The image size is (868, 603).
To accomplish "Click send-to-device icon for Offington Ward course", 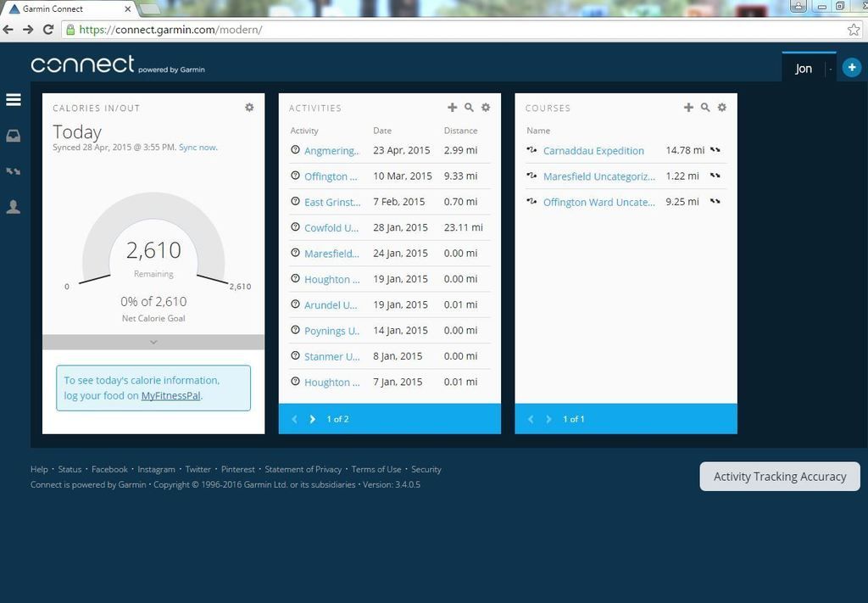I will click(x=715, y=201).
